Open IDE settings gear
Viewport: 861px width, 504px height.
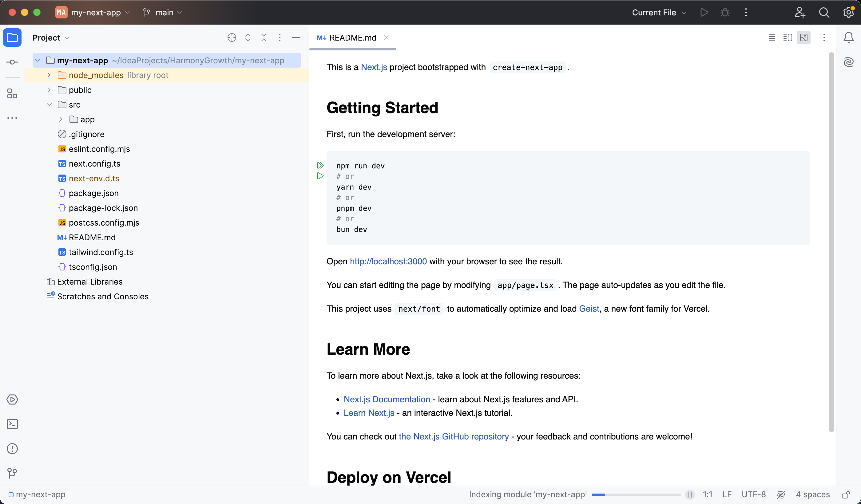[849, 12]
